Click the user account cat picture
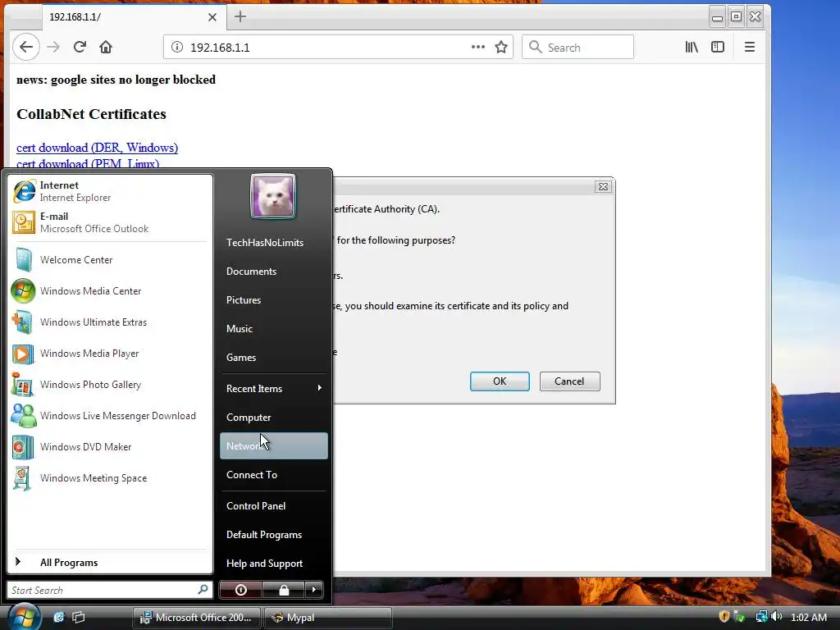This screenshot has height=630, width=840. 272,196
